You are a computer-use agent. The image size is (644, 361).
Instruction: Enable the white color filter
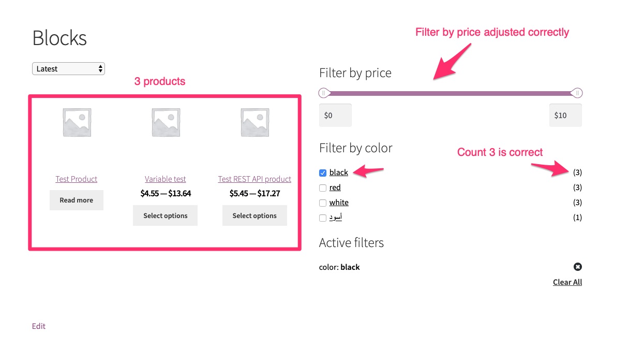coord(322,203)
